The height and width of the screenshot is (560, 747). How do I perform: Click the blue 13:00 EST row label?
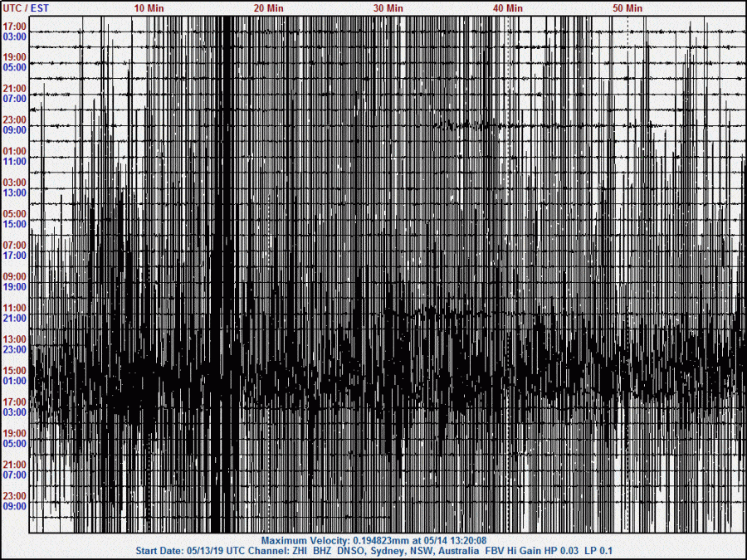[x=15, y=192]
